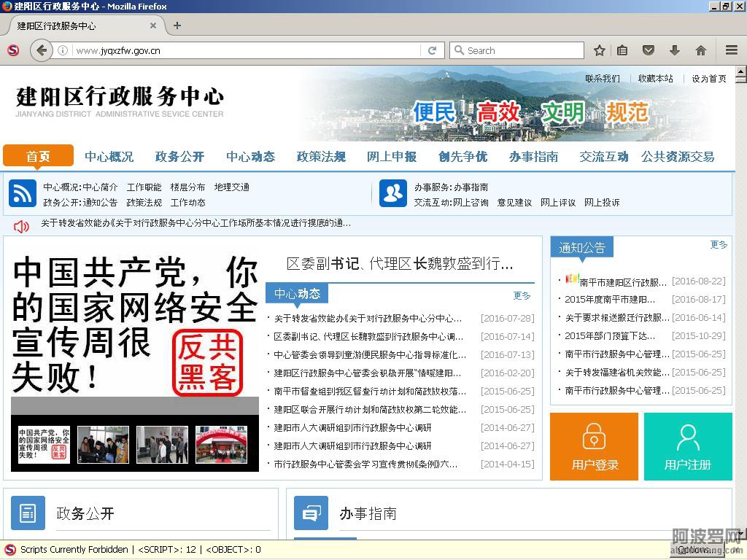Go to Firefox Home icon

click(701, 50)
